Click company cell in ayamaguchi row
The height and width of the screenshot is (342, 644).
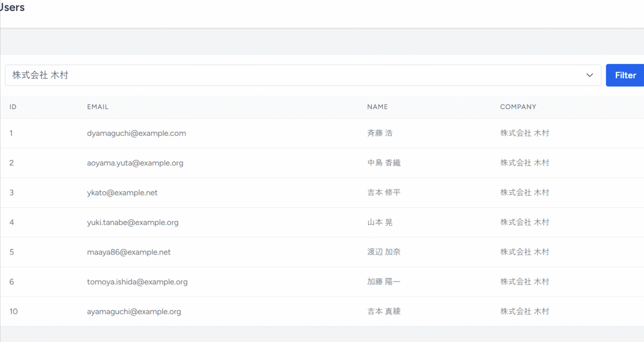(x=524, y=311)
